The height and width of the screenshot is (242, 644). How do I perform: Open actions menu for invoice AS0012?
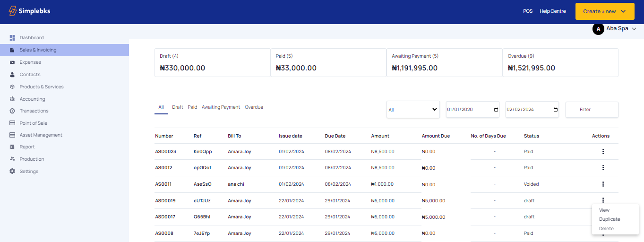tap(603, 168)
